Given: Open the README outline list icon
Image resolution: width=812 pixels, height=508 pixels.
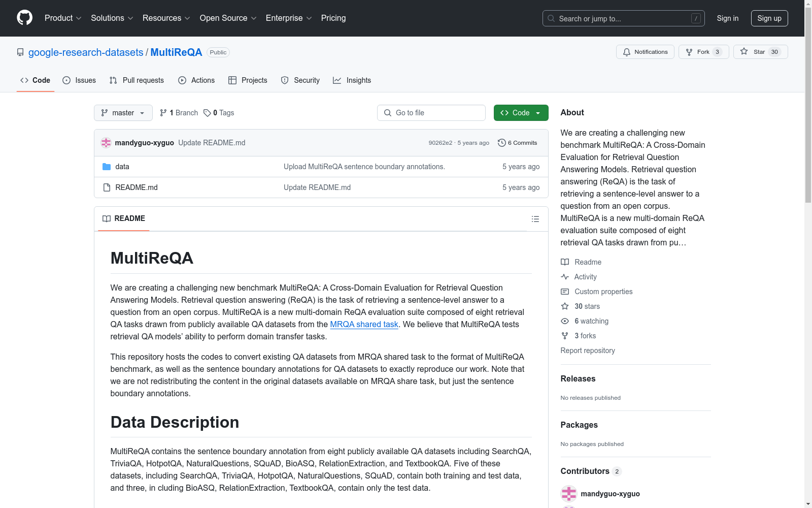Looking at the screenshot, I should point(535,219).
